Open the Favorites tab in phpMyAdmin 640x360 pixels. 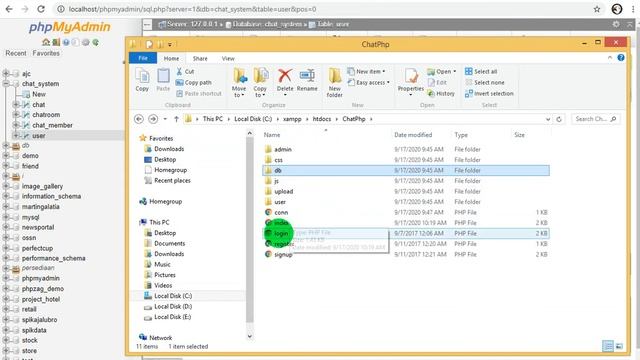click(46, 53)
